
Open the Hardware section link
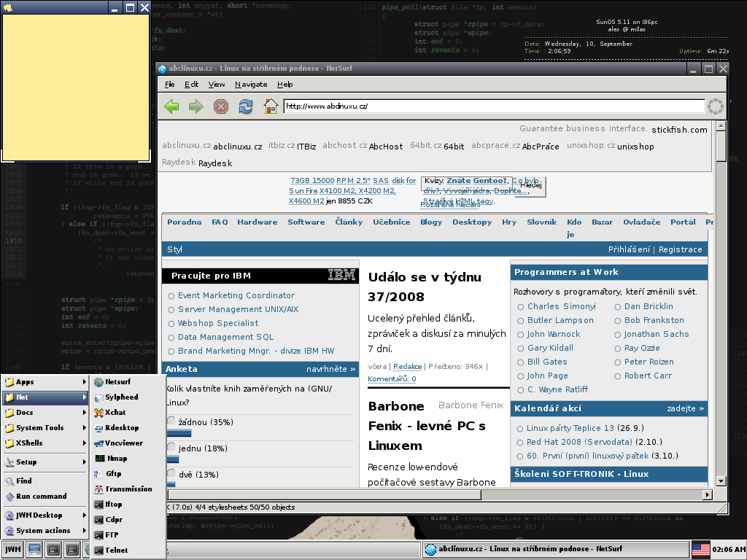258,222
